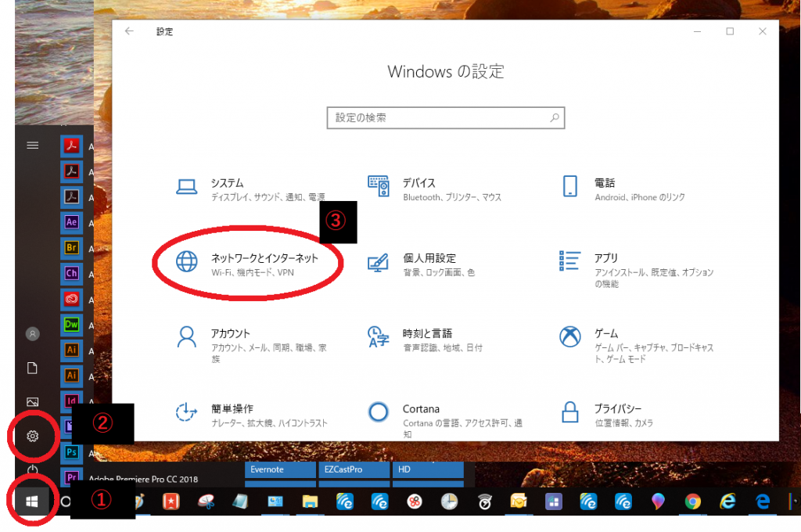Click the Settings gear in Start menu
This screenshot has width=801, height=532.
(33, 436)
